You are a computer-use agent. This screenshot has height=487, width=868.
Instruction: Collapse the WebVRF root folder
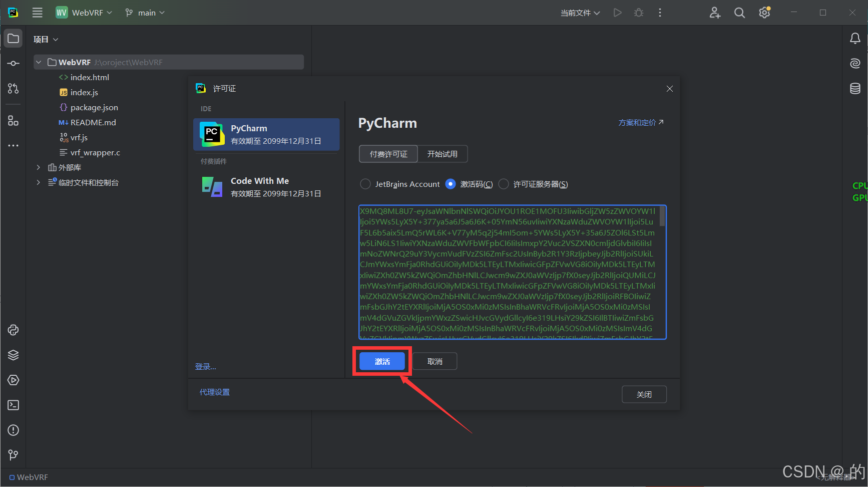pyautogui.click(x=39, y=62)
